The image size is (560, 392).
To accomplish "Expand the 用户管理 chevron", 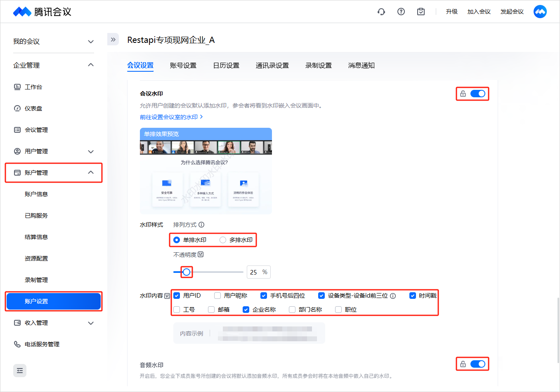I will point(91,152).
